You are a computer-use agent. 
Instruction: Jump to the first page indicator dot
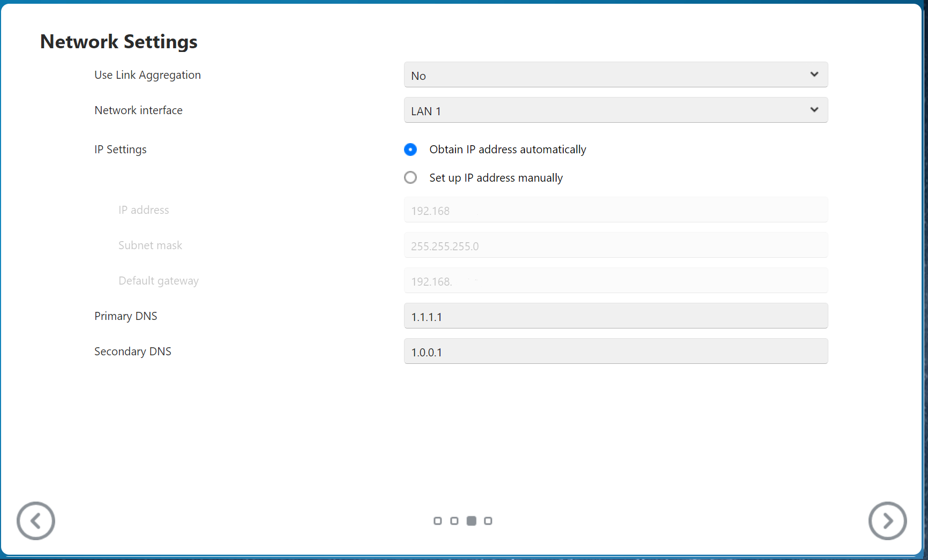438,521
